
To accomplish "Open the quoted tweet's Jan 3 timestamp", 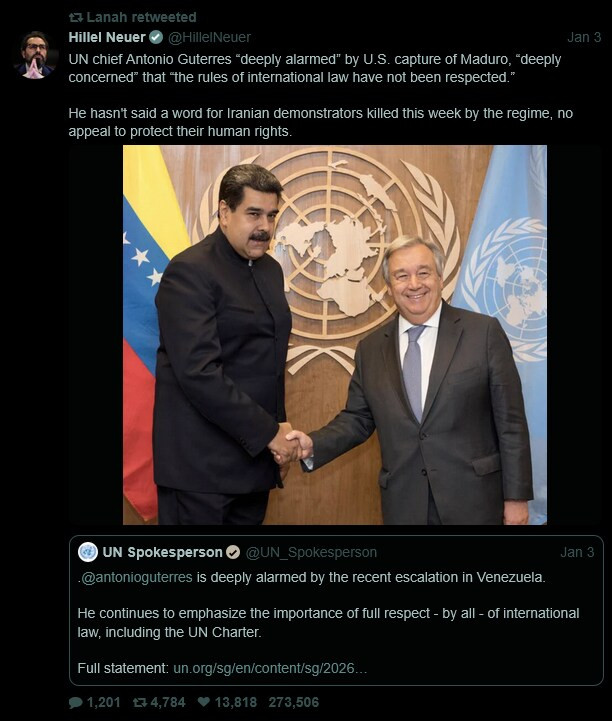I will coord(577,552).
